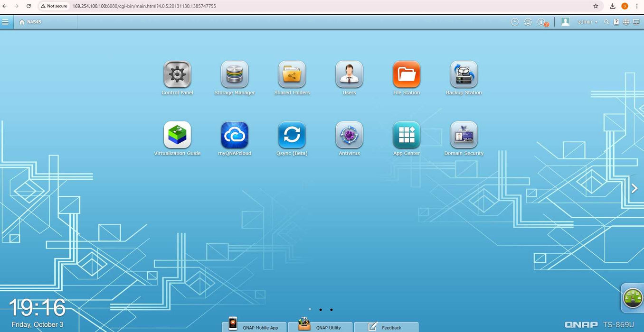Open the QNAP Mobile App tab

pyautogui.click(x=255, y=327)
